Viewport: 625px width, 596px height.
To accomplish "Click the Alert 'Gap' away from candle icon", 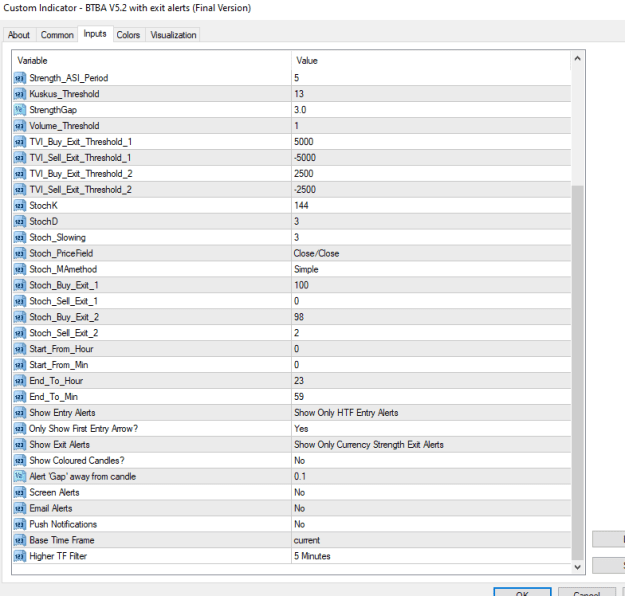I will pos(20,477).
